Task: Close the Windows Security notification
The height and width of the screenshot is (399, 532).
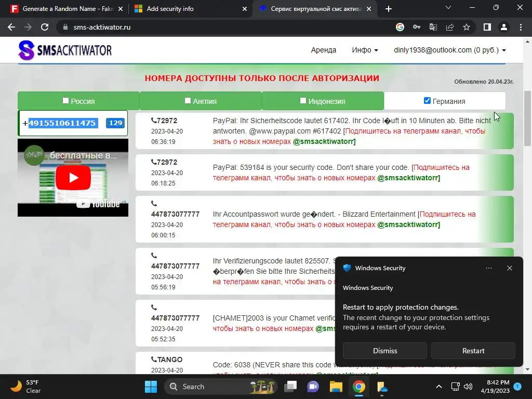Action: pos(510,268)
